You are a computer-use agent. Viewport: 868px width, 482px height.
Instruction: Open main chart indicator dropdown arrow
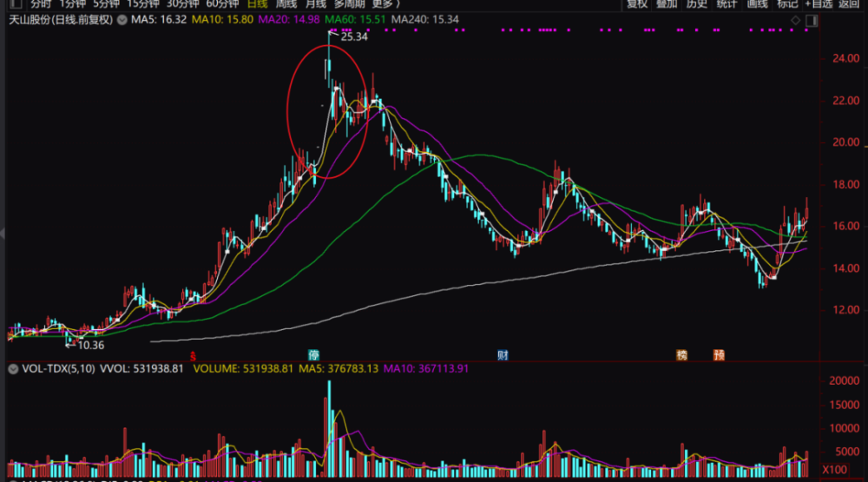click(x=122, y=20)
